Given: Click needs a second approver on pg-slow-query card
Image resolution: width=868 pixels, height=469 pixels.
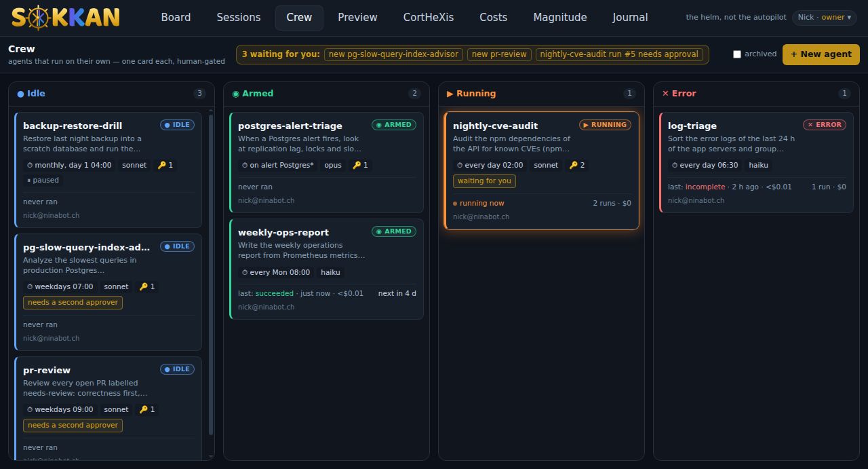Looking at the screenshot, I should 73,302.
